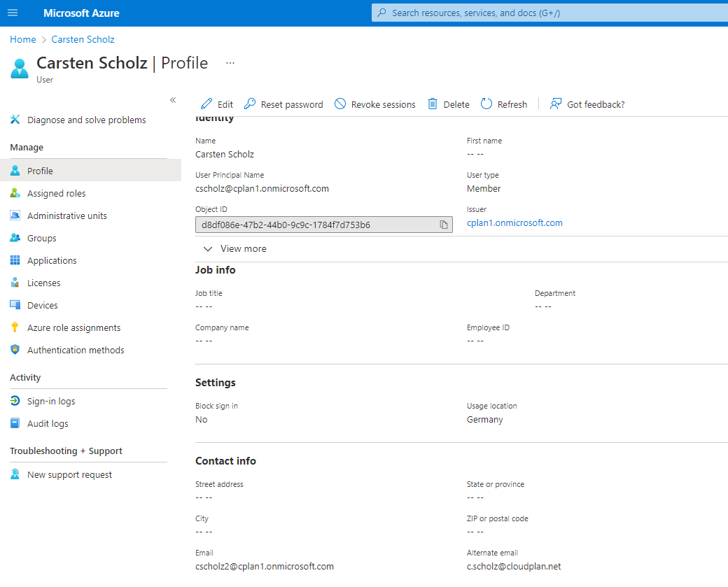The width and height of the screenshot is (728, 587).
Task: Collapse the sidebar with double chevron
Action: 173,100
